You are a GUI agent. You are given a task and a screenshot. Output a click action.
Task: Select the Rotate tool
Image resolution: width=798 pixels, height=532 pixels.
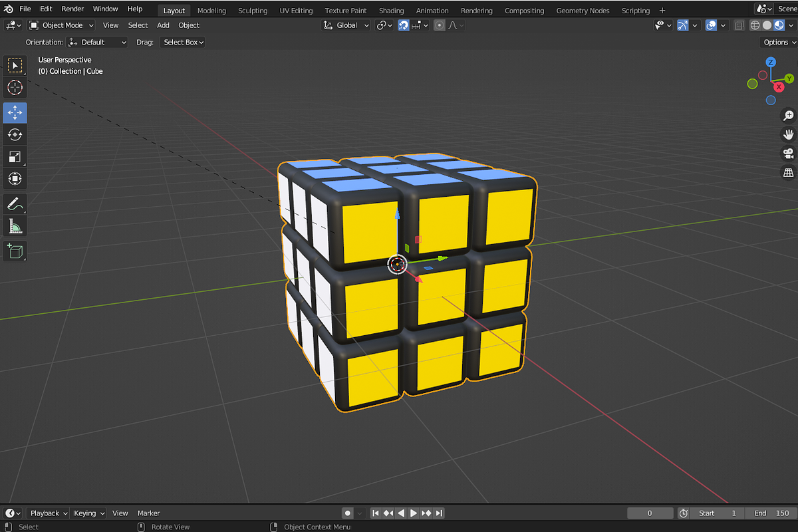(15, 134)
